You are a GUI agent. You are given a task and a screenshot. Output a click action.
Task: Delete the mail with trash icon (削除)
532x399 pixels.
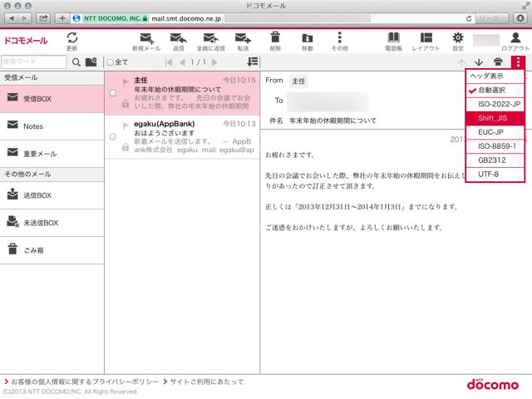275,42
